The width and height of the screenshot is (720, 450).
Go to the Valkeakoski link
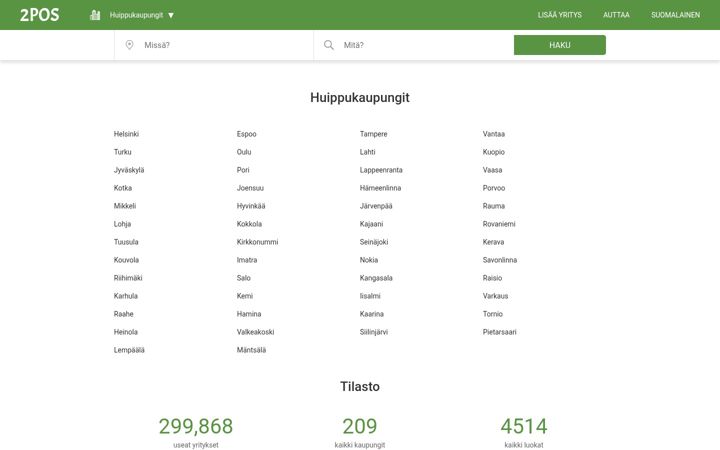tap(255, 332)
